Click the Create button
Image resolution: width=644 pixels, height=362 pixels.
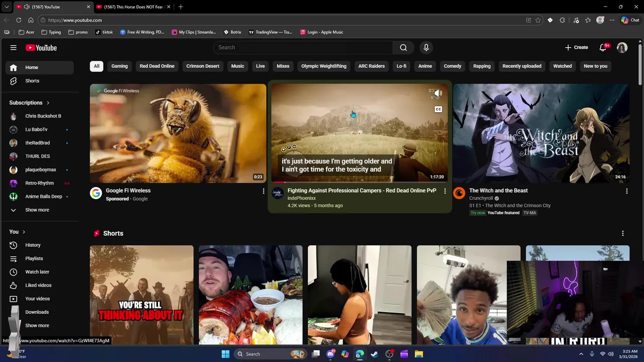click(x=576, y=47)
